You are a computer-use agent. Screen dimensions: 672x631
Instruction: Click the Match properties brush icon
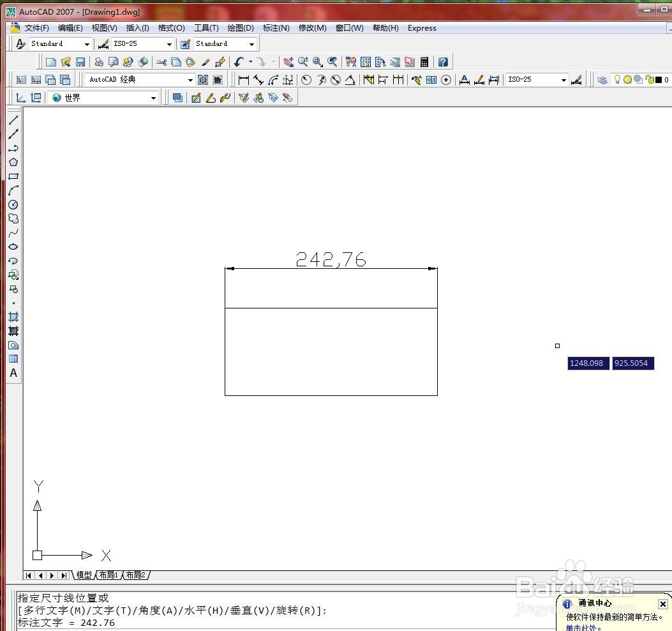[205, 62]
